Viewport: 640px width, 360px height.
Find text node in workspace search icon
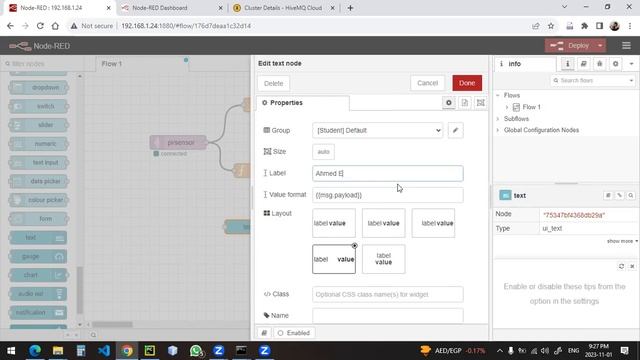(x=631, y=196)
